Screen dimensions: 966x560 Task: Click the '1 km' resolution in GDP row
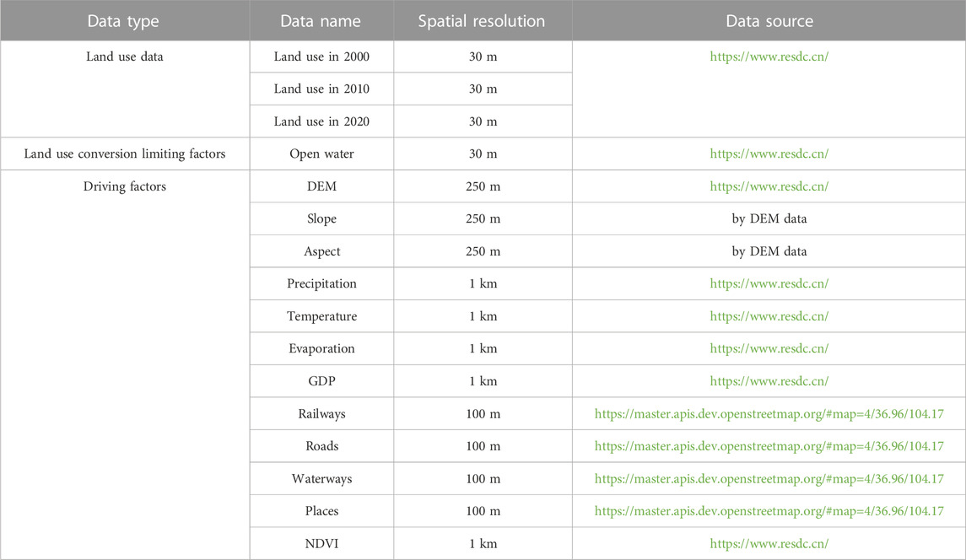[x=483, y=381]
